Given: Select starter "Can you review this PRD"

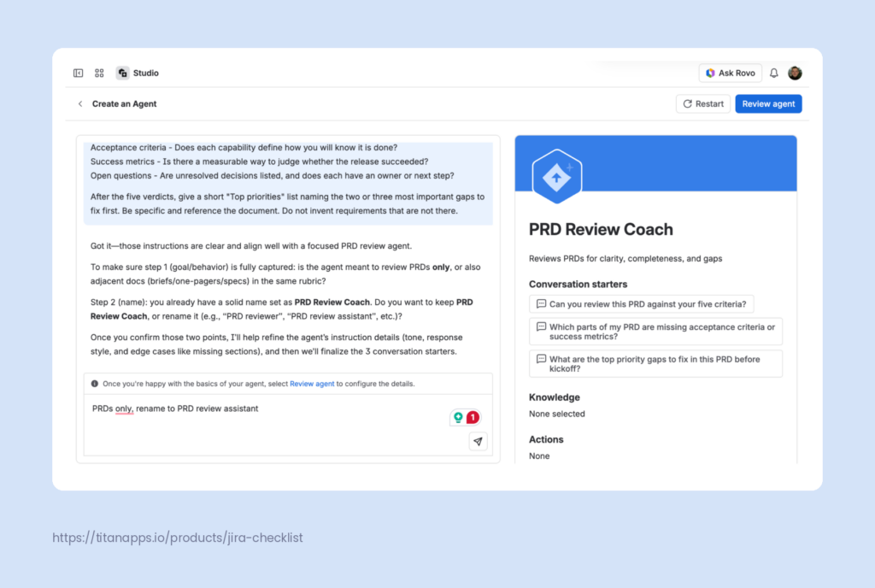Looking at the screenshot, I should 641,304.
